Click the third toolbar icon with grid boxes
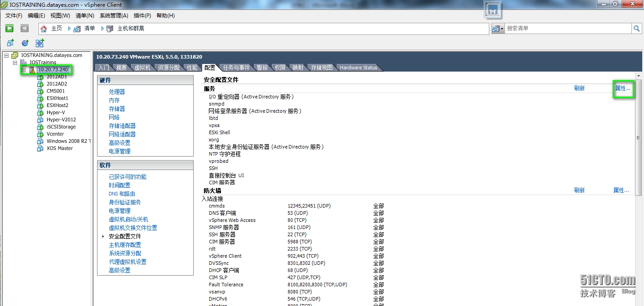Screen dimensions: 644x306 point(40,43)
